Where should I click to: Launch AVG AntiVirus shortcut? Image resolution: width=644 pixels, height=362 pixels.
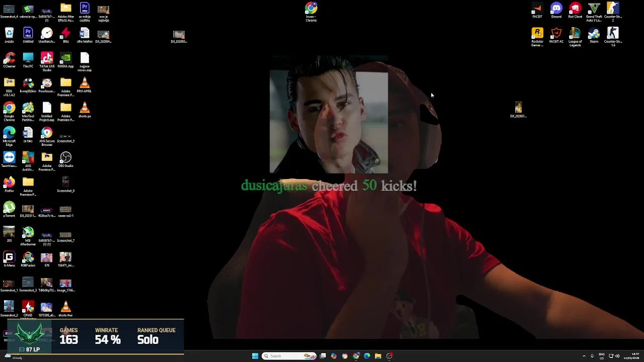pyautogui.click(x=28, y=161)
